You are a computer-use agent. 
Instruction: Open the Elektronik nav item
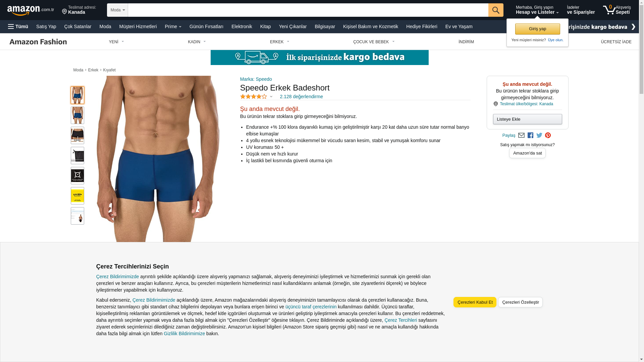coord(241,26)
